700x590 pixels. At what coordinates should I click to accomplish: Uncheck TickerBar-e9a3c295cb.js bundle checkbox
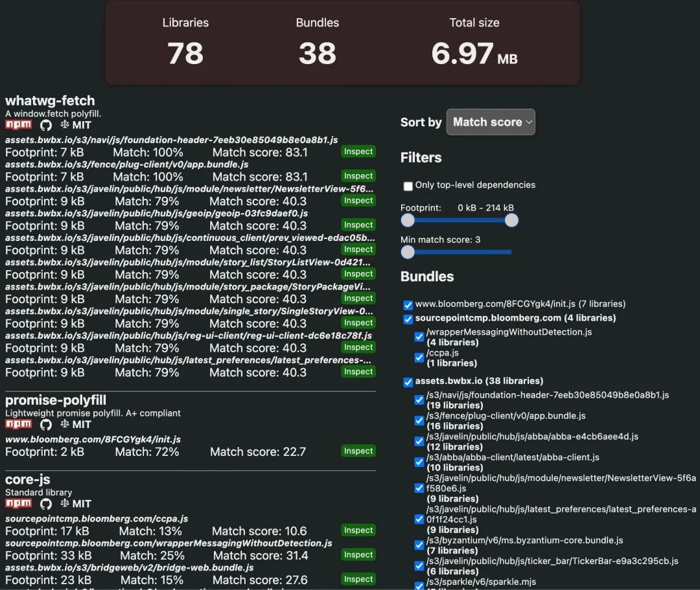pos(419,565)
